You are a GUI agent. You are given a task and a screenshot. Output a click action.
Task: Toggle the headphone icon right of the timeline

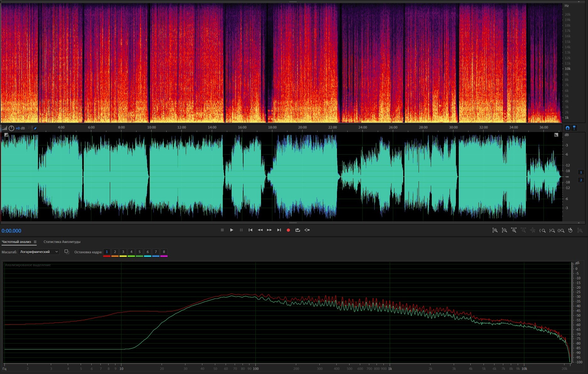[567, 128]
